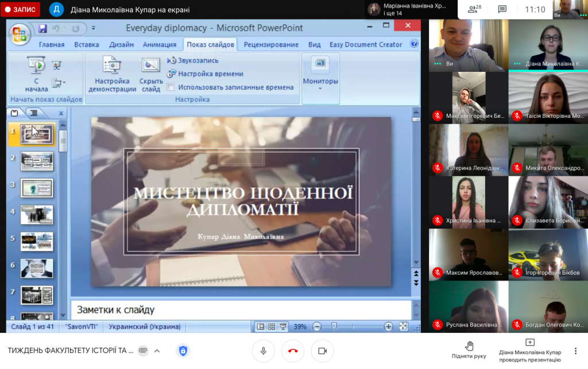588x369 pixels.
Task: Start slideshow from the beginning
Action: [x=37, y=74]
